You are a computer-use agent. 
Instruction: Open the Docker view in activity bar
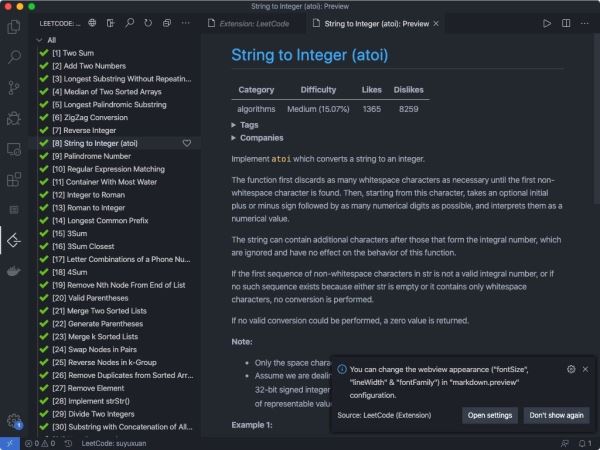(x=14, y=271)
